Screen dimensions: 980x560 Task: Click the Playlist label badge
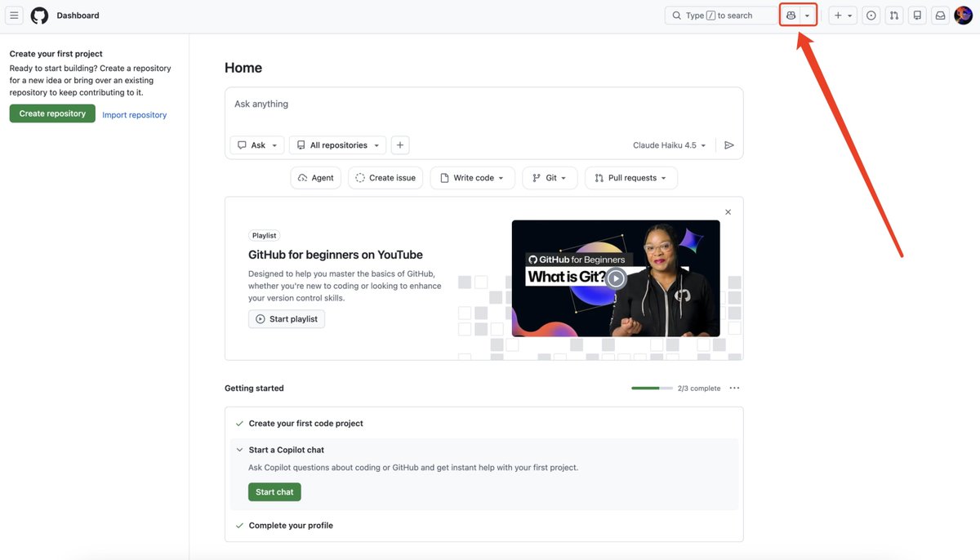click(264, 235)
